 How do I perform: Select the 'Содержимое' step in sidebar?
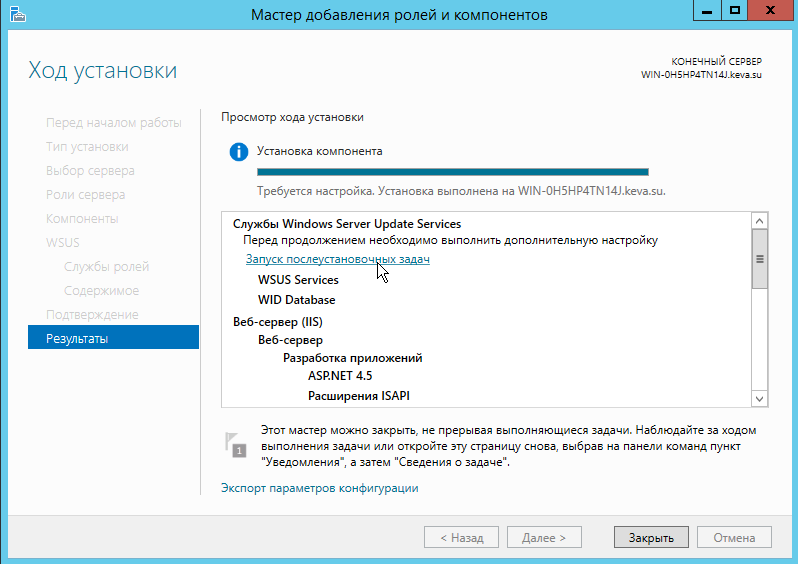101,291
